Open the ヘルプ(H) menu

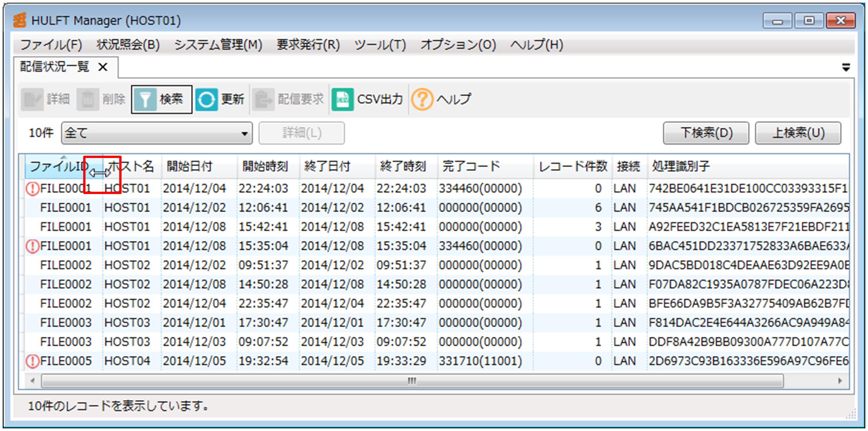point(536,45)
